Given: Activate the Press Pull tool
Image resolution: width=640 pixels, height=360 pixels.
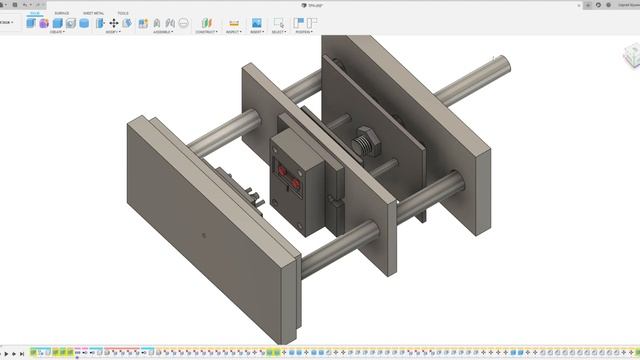Looking at the screenshot, I should pyautogui.click(x=100, y=23).
